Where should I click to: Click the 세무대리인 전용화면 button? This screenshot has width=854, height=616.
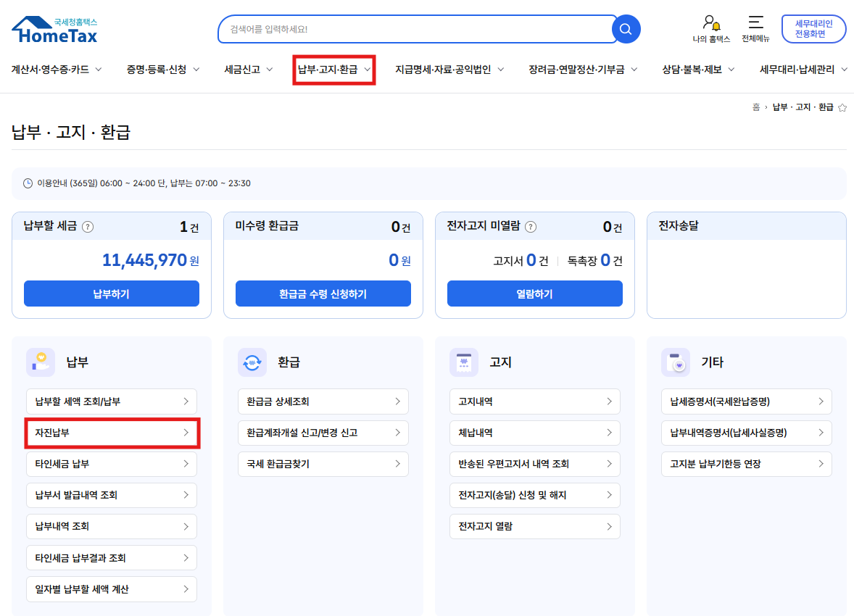coord(813,29)
